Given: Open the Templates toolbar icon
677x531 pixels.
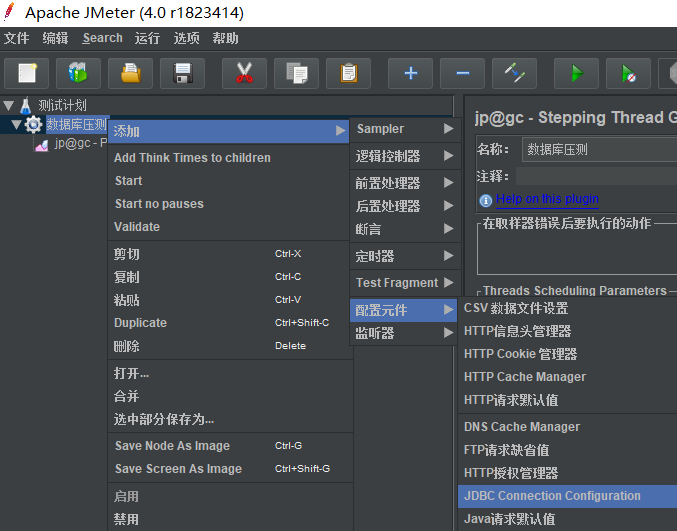Looking at the screenshot, I should (x=78, y=73).
